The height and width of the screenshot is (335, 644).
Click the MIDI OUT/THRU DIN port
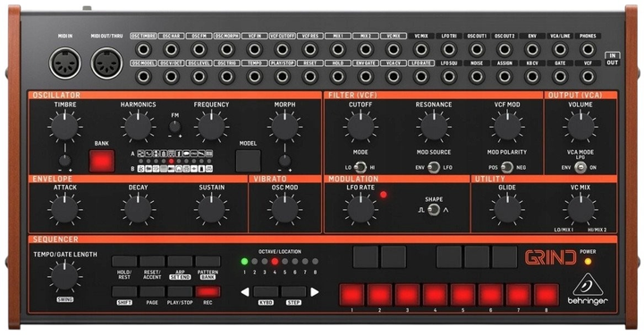click(x=106, y=63)
